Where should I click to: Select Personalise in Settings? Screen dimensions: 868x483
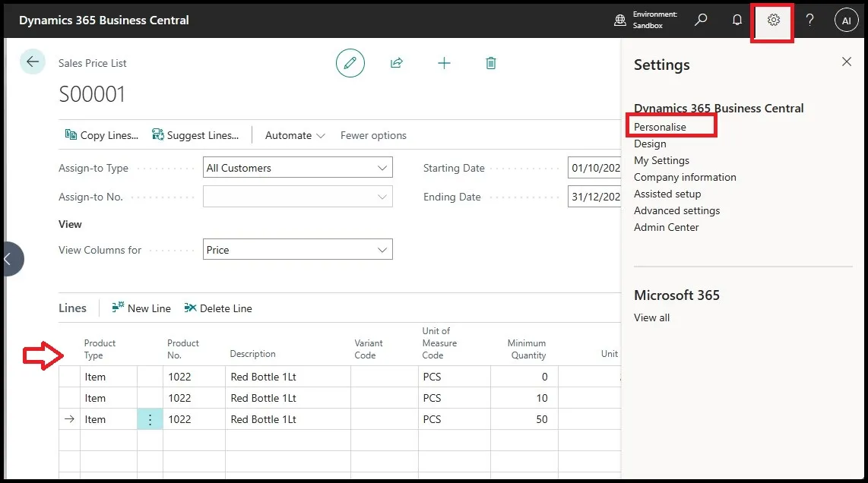pos(660,127)
